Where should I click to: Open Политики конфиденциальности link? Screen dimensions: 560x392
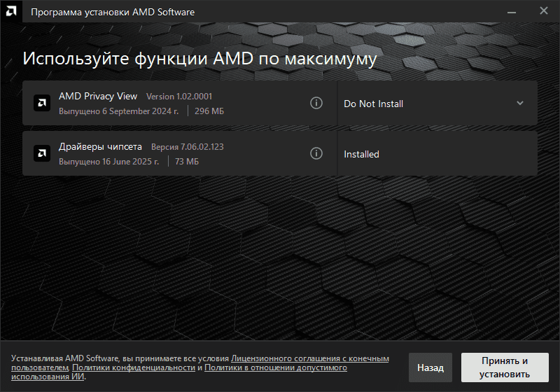pyautogui.click(x=134, y=367)
